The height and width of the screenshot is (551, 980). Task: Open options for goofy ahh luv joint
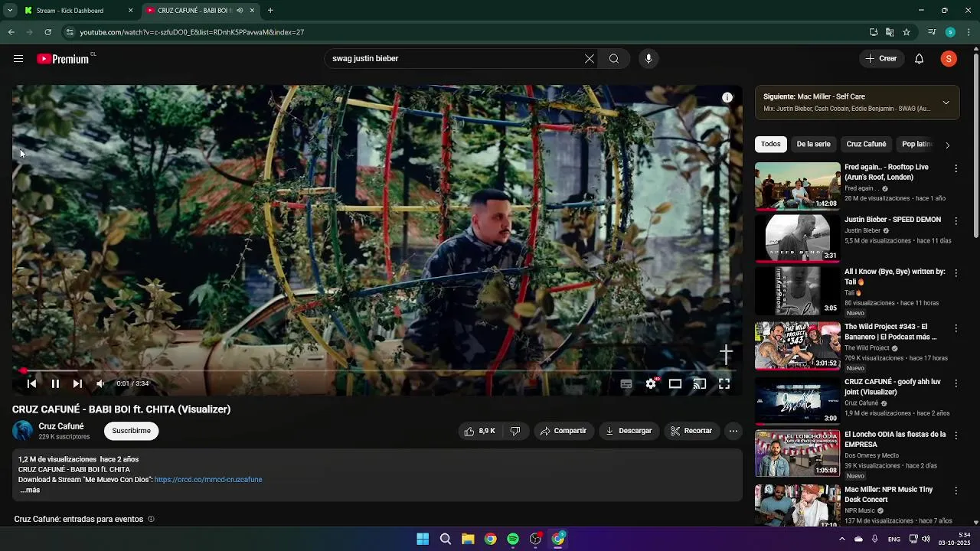[x=955, y=382]
